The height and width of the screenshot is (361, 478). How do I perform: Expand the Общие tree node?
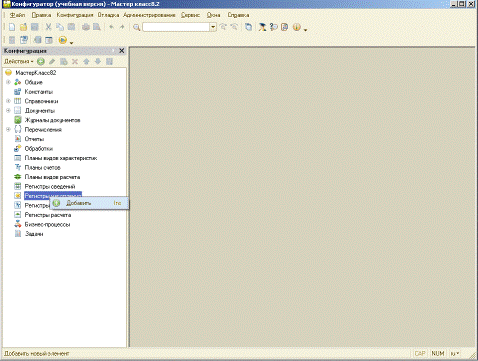coord(8,82)
